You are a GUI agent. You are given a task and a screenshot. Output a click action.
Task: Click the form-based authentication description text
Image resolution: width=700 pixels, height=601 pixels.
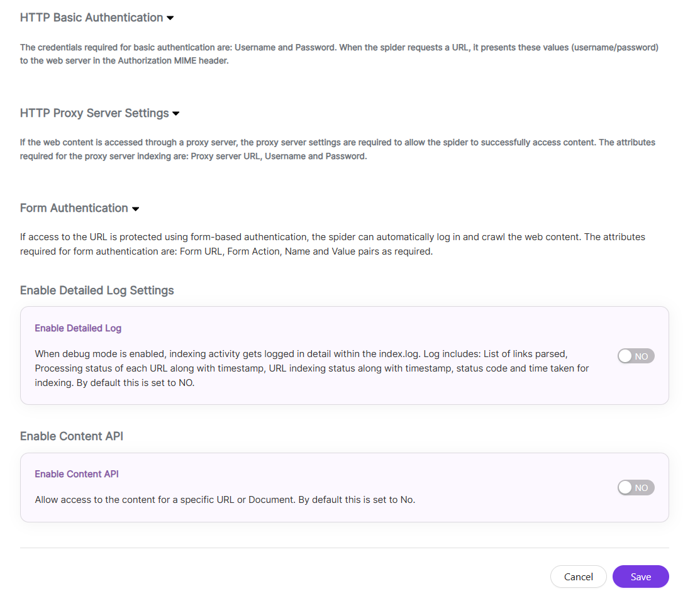point(333,244)
